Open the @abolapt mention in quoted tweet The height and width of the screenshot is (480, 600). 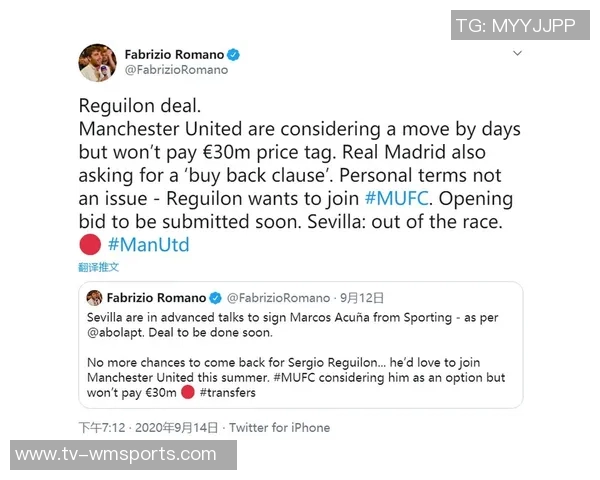116,332
